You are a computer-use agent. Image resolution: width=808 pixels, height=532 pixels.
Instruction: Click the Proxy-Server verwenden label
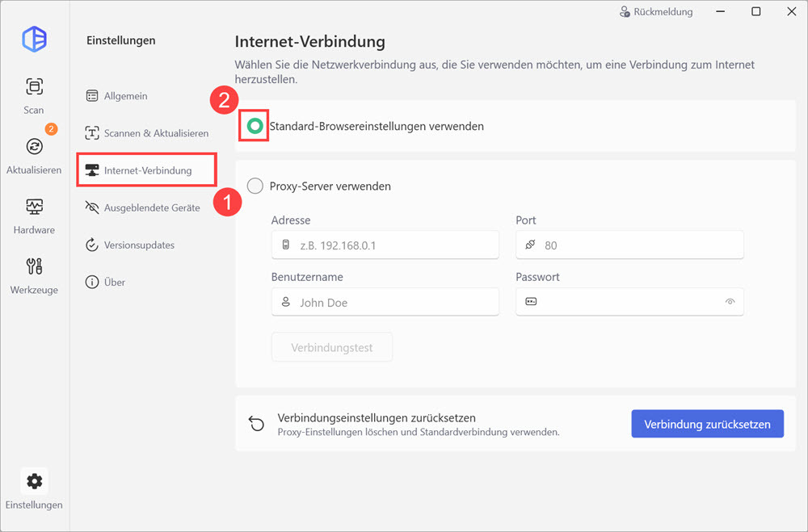click(x=330, y=186)
